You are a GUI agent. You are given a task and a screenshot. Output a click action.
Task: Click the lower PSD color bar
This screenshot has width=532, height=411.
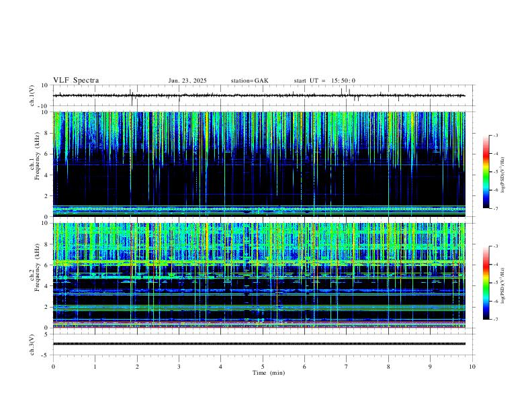tap(486, 283)
